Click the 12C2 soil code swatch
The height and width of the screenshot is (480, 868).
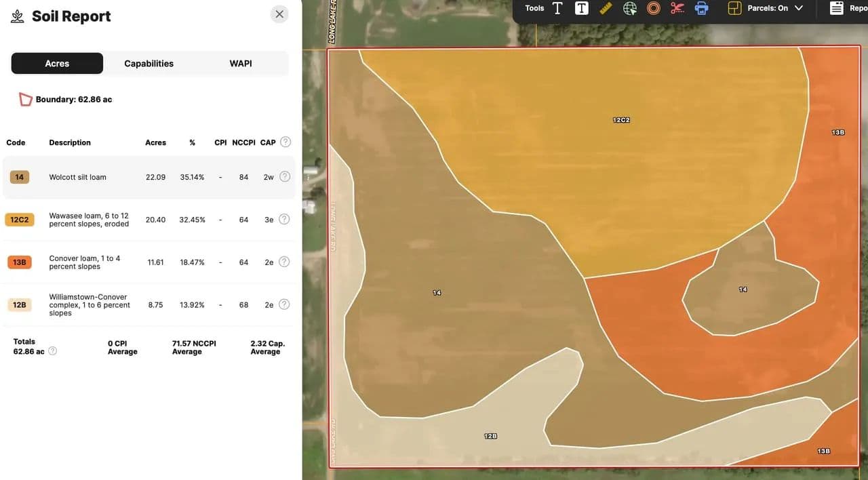19,220
